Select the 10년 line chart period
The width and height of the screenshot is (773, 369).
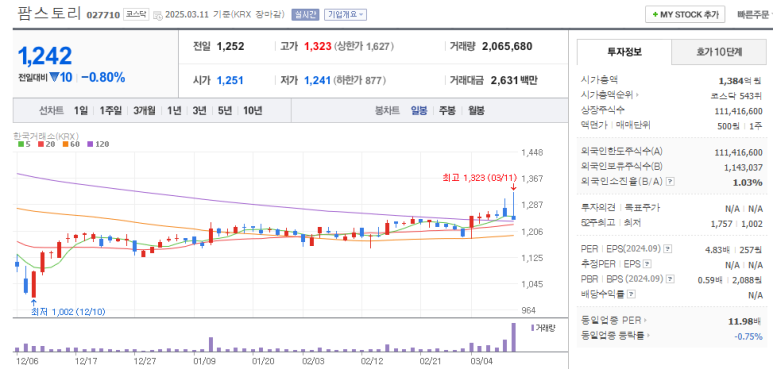[252, 111]
